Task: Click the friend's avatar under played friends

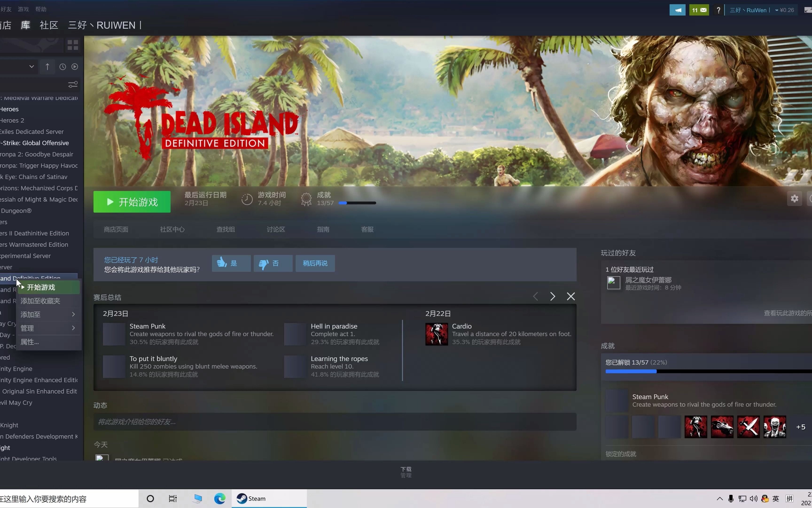Action: click(613, 283)
